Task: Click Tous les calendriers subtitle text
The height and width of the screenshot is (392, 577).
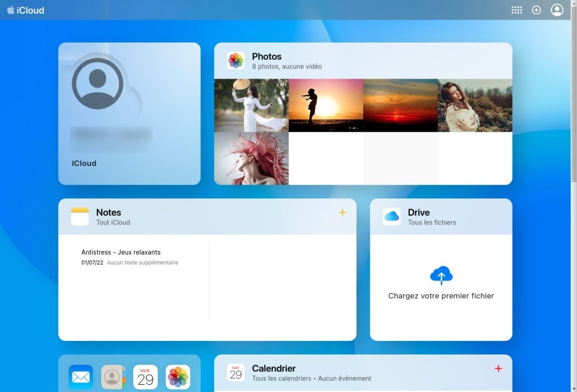Action: tap(282, 379)
